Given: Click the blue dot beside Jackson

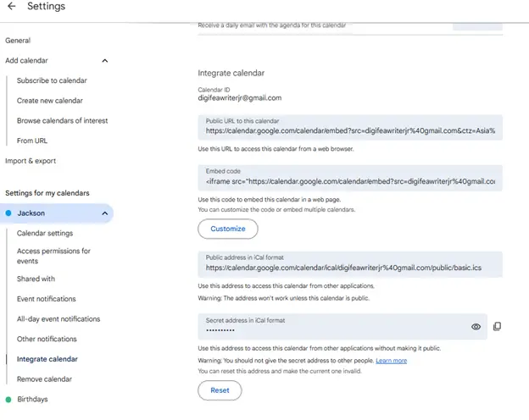Looking at the screenshot, I should [x=8, y=213].
